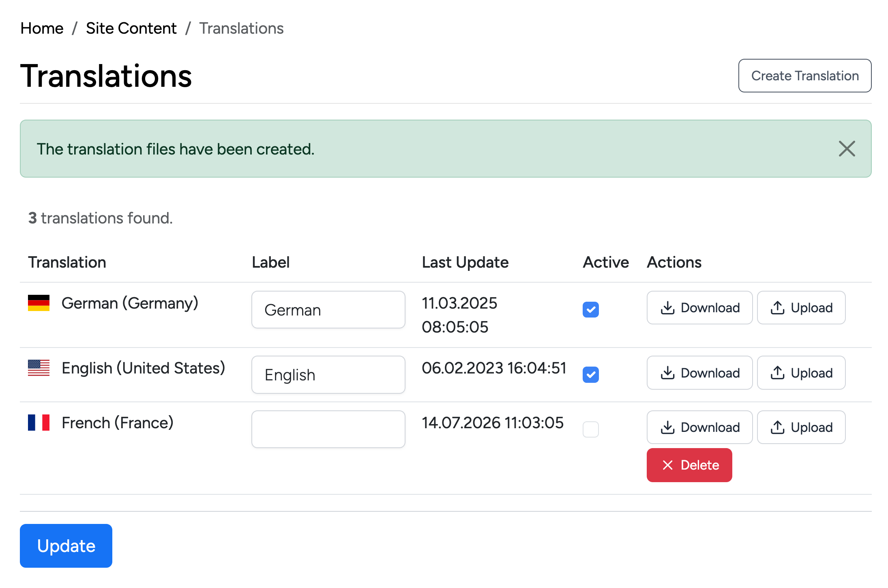Click the United States flag icon
Viewport: 888px width, 588px height.
(39, 368)
